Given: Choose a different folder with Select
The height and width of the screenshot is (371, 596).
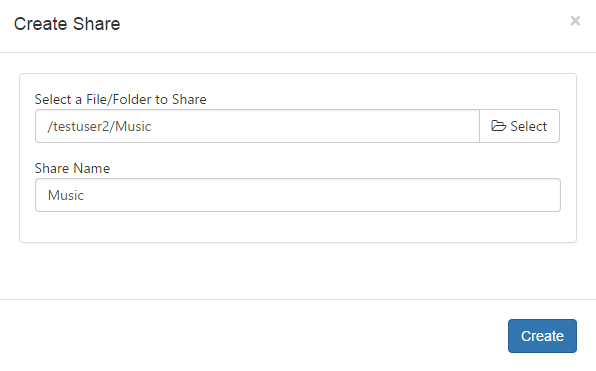Looking at the screenshot, I should coord(519,126).
